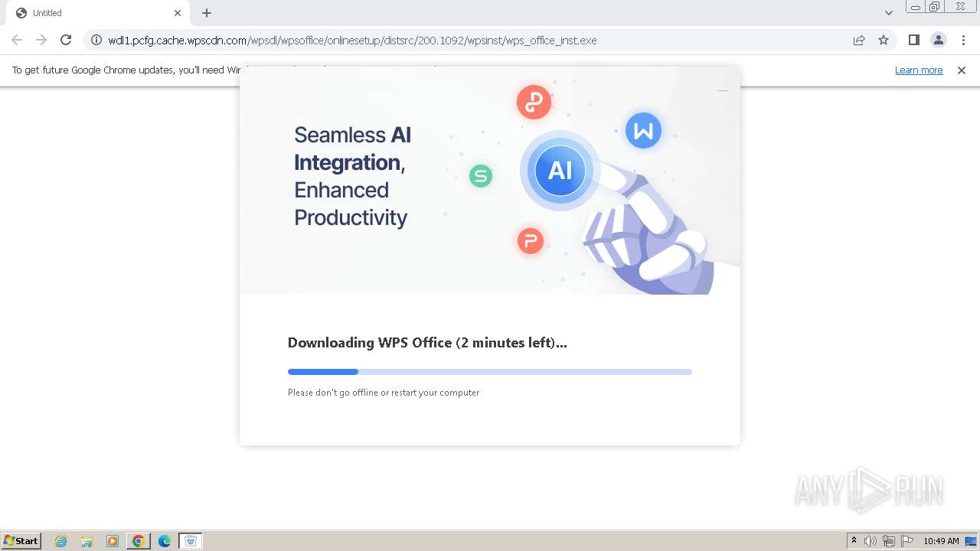Open a new tab
980x551 pixels.
[207, 13]
